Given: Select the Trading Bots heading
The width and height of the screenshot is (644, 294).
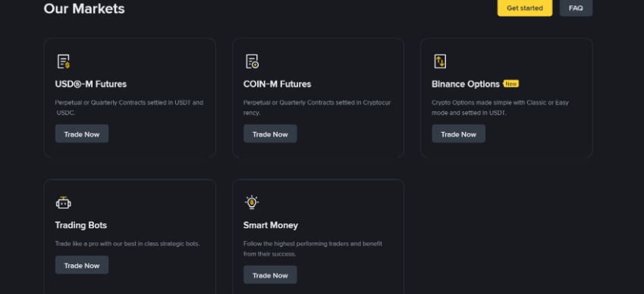Looking at the screenshot, I should click(81, 225).
